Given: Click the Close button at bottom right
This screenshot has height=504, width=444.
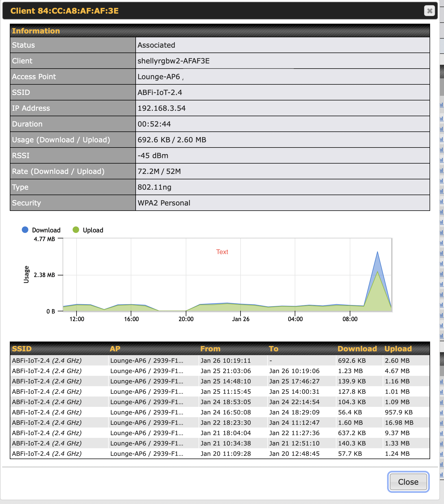Looking at the screenshot, I should (x=408, y=482).
